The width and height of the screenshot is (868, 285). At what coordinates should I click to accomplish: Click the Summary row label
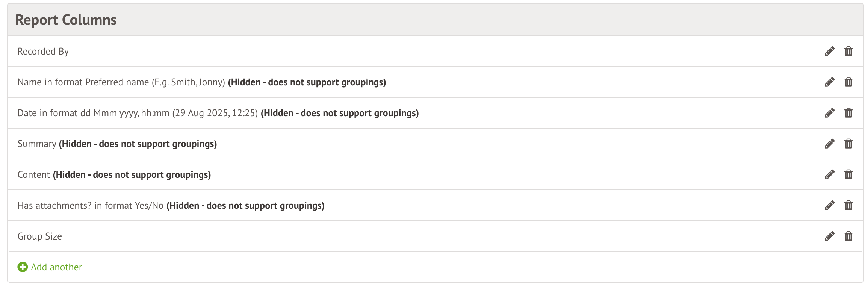pyautogui.click(x=37, y=144)
